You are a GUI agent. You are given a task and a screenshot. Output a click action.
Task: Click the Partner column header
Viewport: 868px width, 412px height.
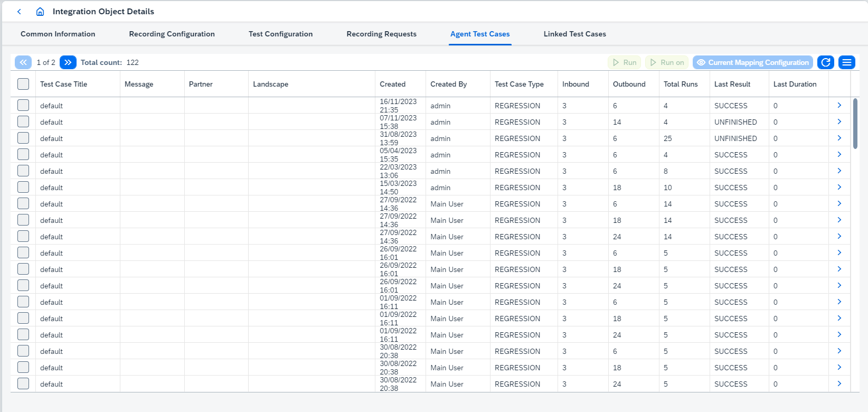(216, 84)
